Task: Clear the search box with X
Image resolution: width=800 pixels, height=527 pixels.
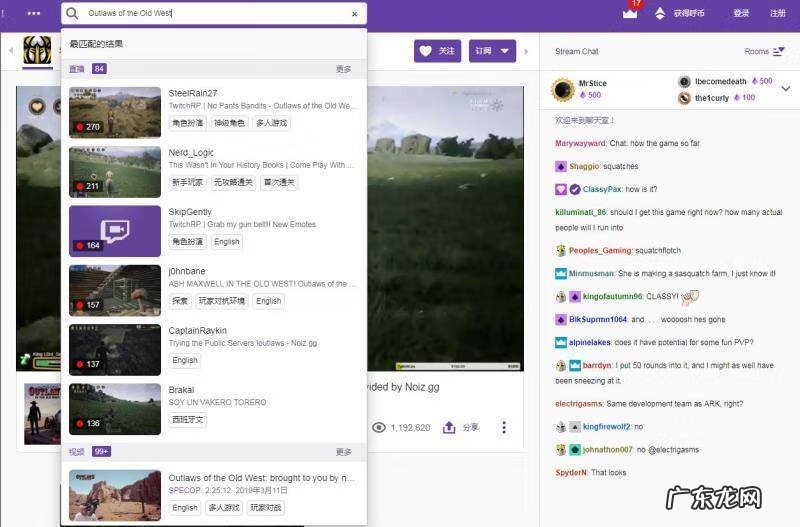Action: (x=355, y=14)
